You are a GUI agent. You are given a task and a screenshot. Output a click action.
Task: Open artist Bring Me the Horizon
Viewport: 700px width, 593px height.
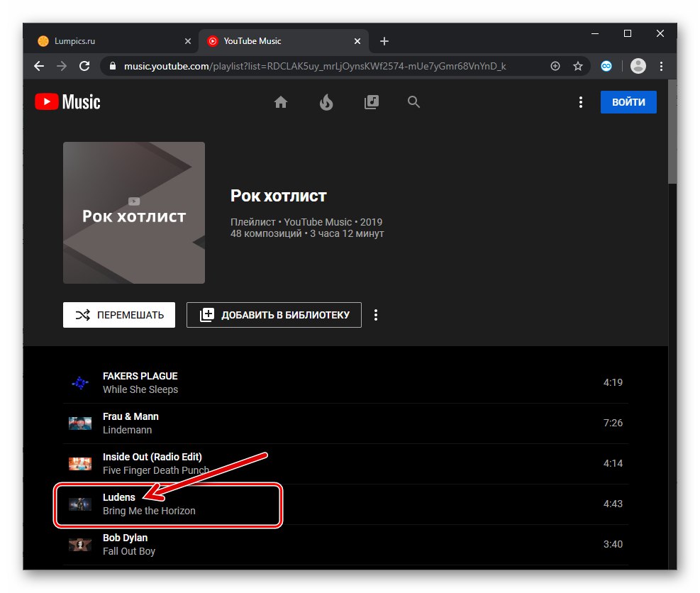point(149,511)
